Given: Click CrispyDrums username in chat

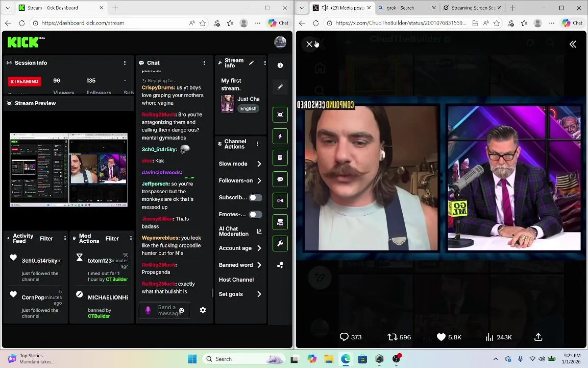Looking at the screenshot, I should click(158, 87).
